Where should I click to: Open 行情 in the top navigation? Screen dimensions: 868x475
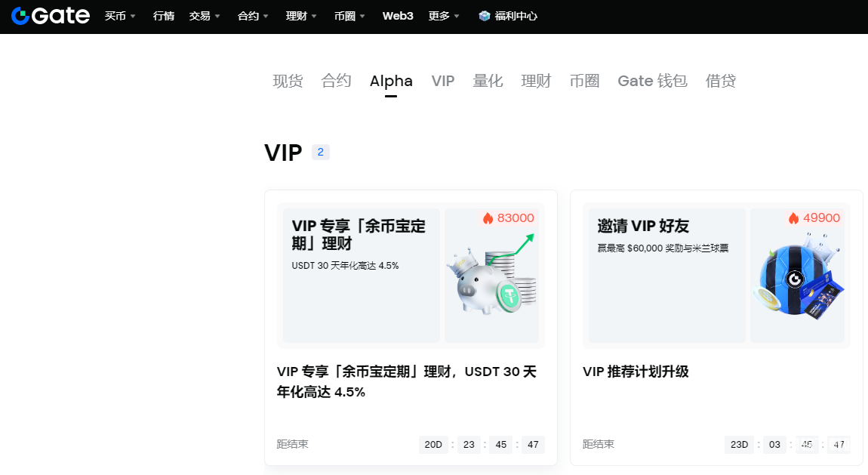point(163,16)
